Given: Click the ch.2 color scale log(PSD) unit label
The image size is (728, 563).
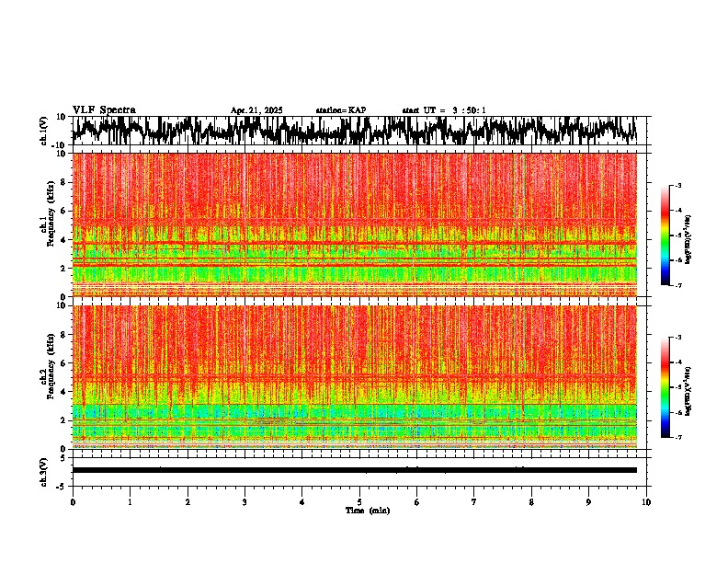Looking at the screenshot, I should click(x=688, y=391).
